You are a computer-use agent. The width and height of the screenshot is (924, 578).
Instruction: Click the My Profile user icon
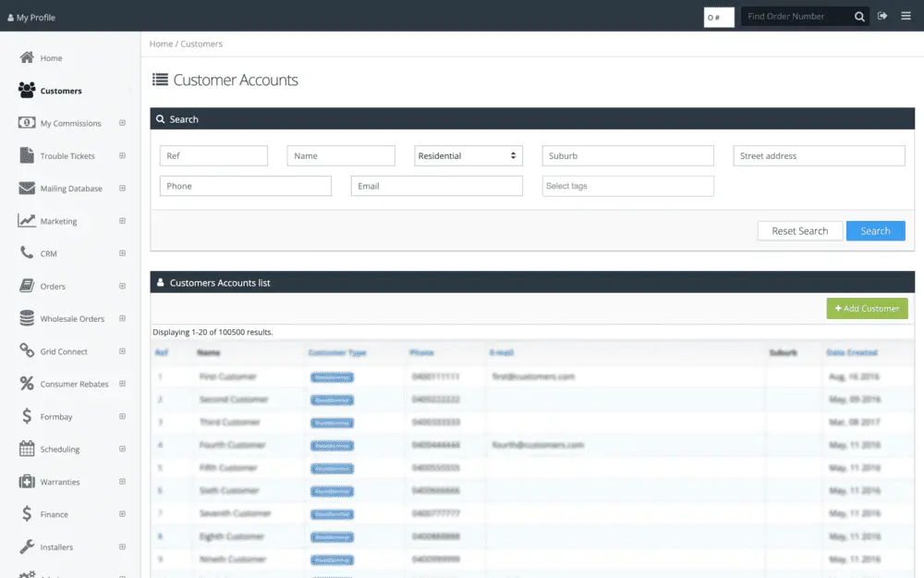pos(10,18)
